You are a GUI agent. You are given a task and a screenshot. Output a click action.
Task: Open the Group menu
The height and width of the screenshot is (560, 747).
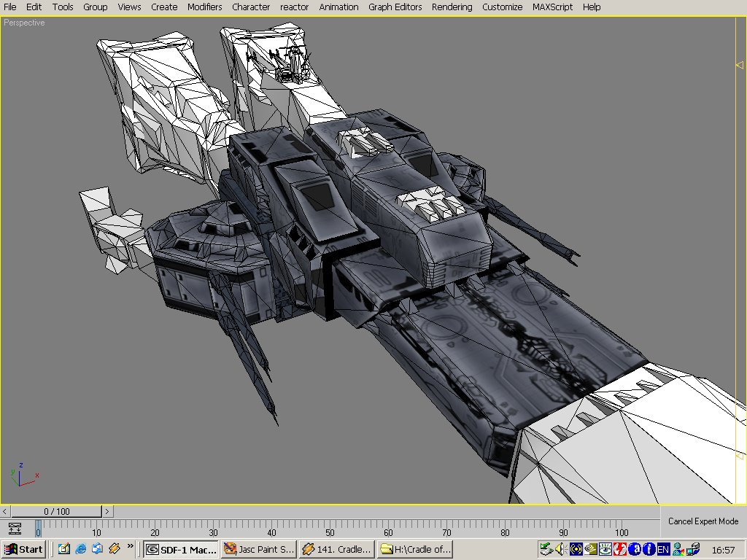tap(96, 7)
